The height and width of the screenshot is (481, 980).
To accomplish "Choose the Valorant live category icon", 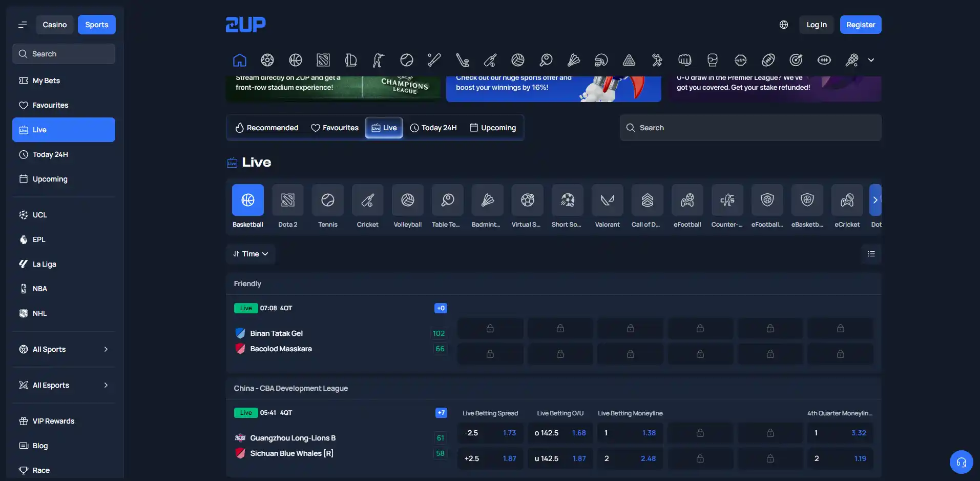I will coord(607,200).
